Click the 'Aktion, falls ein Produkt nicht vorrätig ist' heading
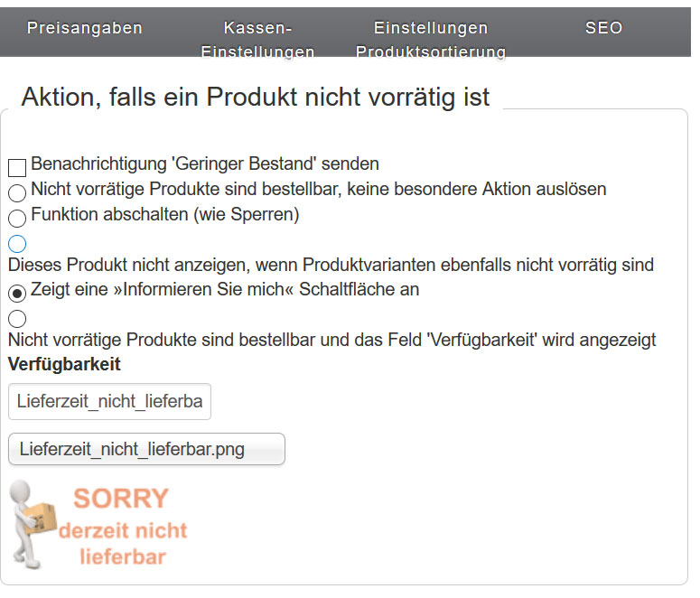Image resolution: width=700 pixels, height=598 pixels. 255,97
